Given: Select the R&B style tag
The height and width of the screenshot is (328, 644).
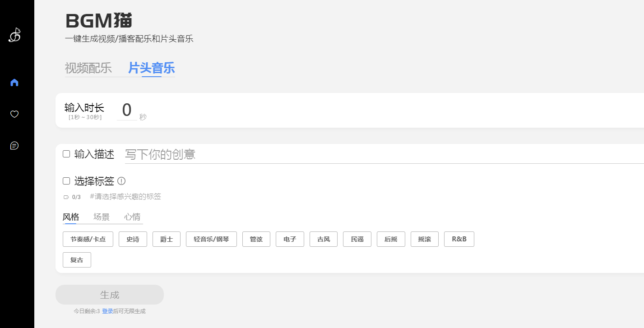Looking at the screenshot, I should pos(459,239).
